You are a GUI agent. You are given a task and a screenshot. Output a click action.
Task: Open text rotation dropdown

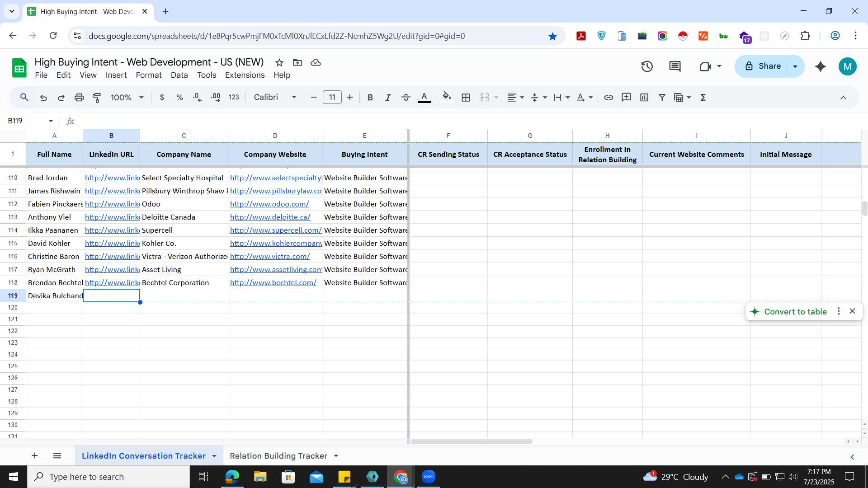tap(585, 97)
